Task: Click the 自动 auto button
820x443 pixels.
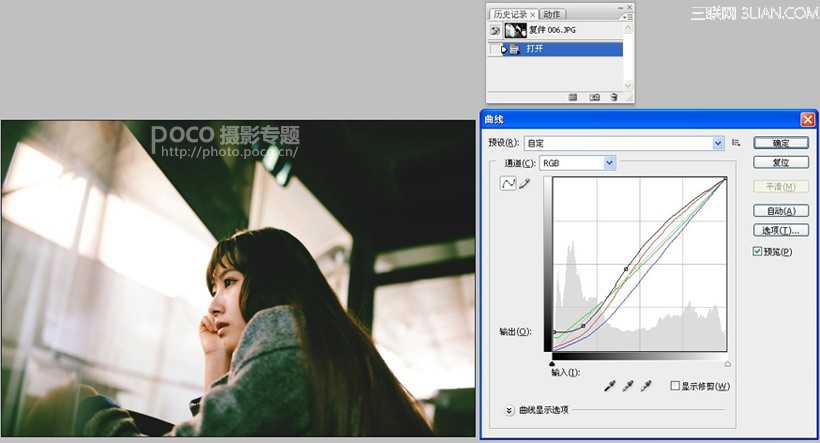Action: 781,211
